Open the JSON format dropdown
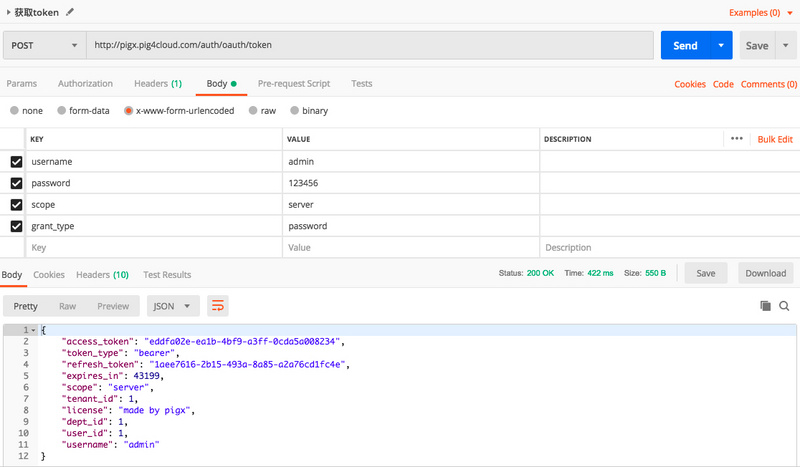The width and height of the screenshot is (800, 467). 173,305
